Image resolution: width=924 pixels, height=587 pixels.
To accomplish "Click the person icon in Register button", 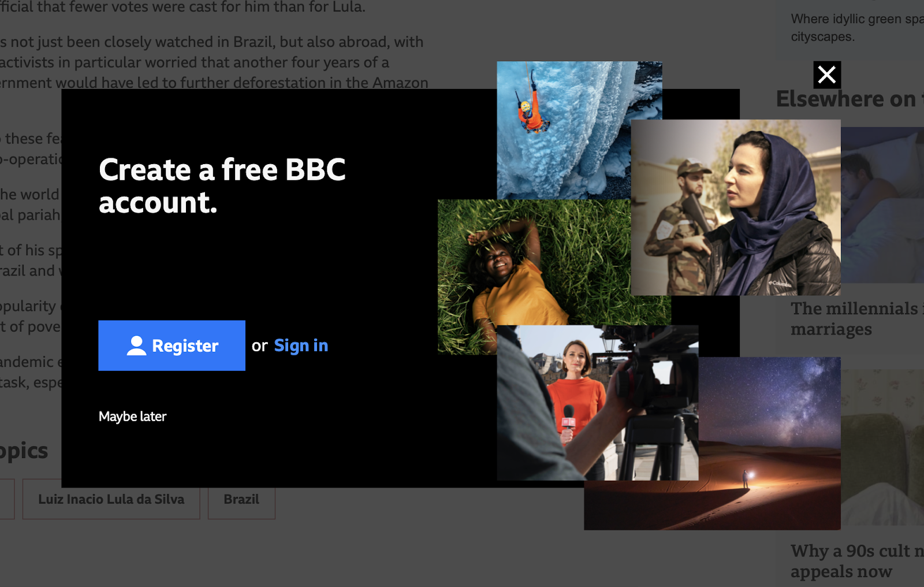I will [x=136, y=345].
